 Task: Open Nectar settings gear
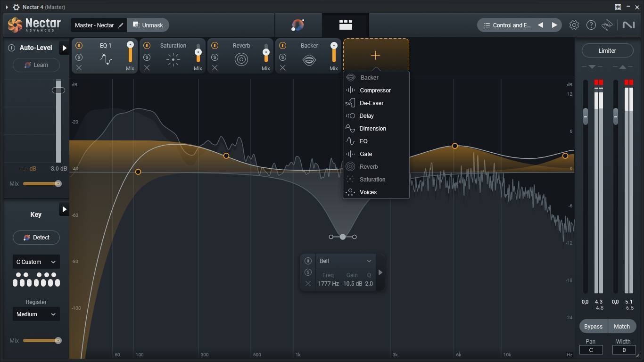click(574, 25)
